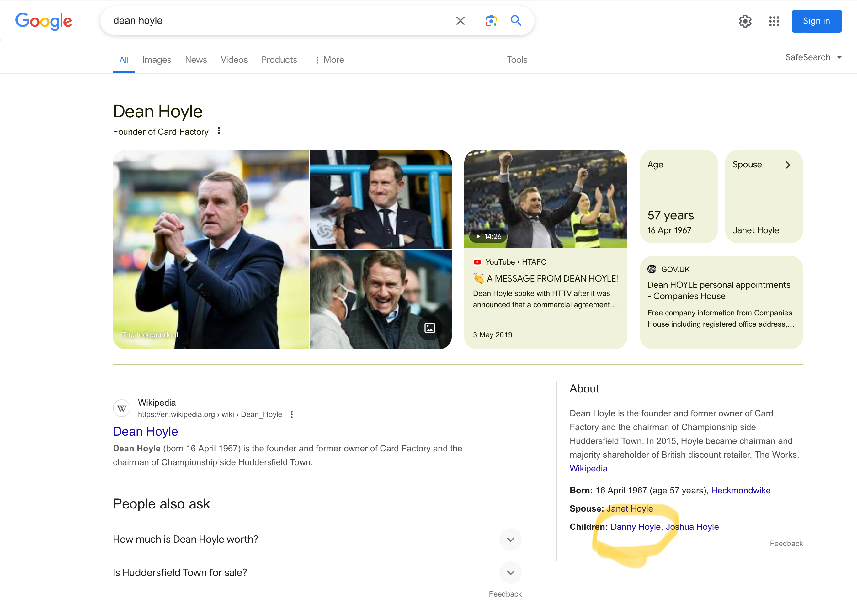This screenshot has width=857, height=616.
Task: Switch to the Images tab
Action: 157,60
